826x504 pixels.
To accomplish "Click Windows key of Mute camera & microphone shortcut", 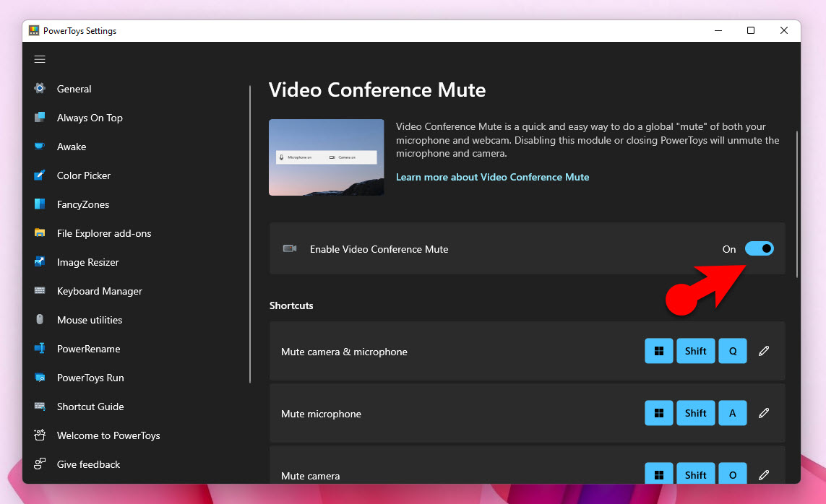I will 658,351.
